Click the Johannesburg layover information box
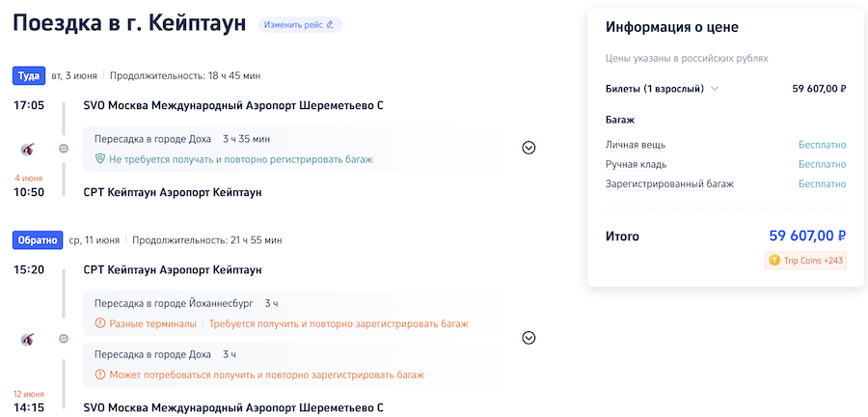Screen dimensions: 868x417 point(289,314)
